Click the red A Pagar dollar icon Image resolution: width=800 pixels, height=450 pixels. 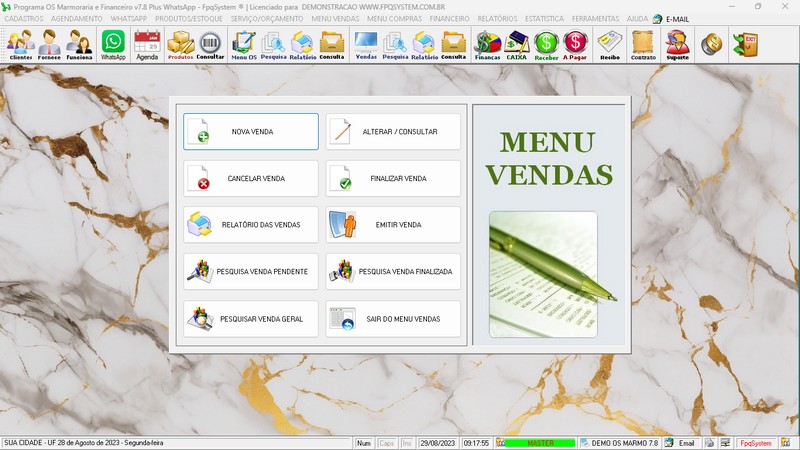(575, 45)
